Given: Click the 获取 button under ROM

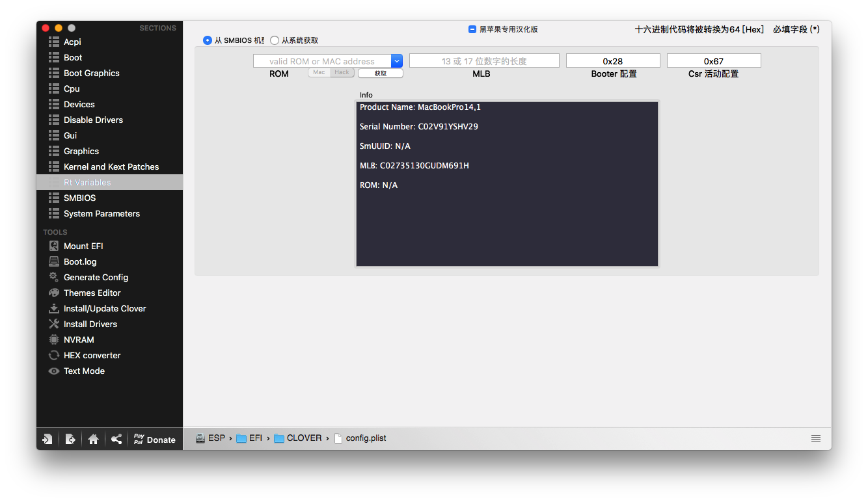Looking at the screenshot, I should click(x=381, y=73).
